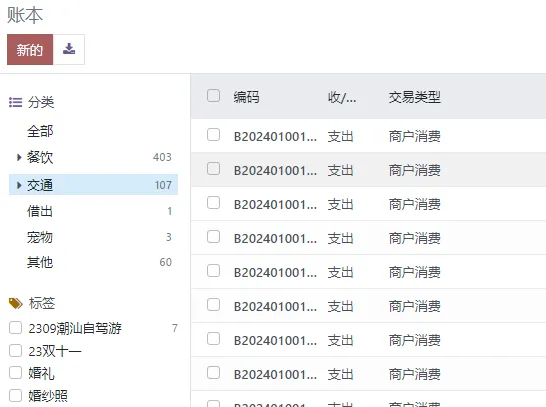
Task: Open the 账本 page title
Action: (x=25, y=15)
